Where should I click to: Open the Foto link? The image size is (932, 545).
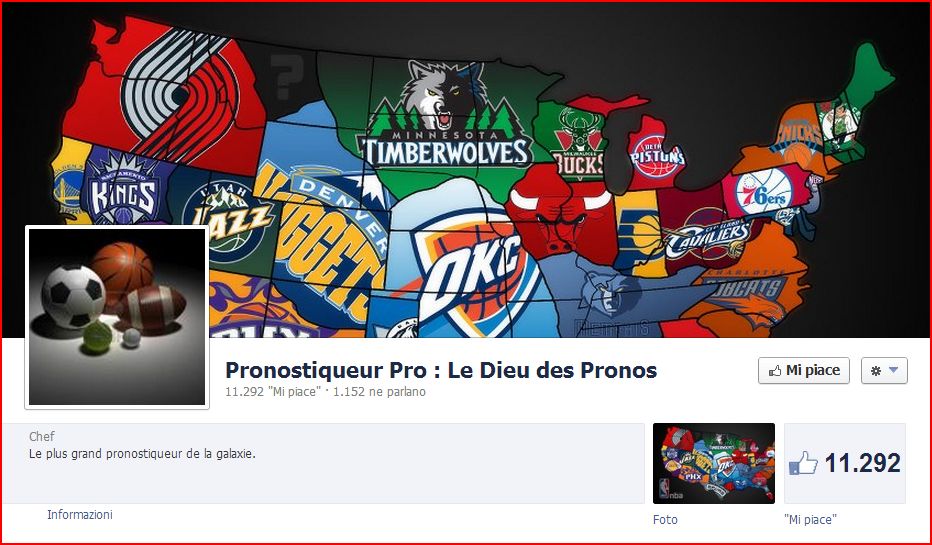pos(665,519)
